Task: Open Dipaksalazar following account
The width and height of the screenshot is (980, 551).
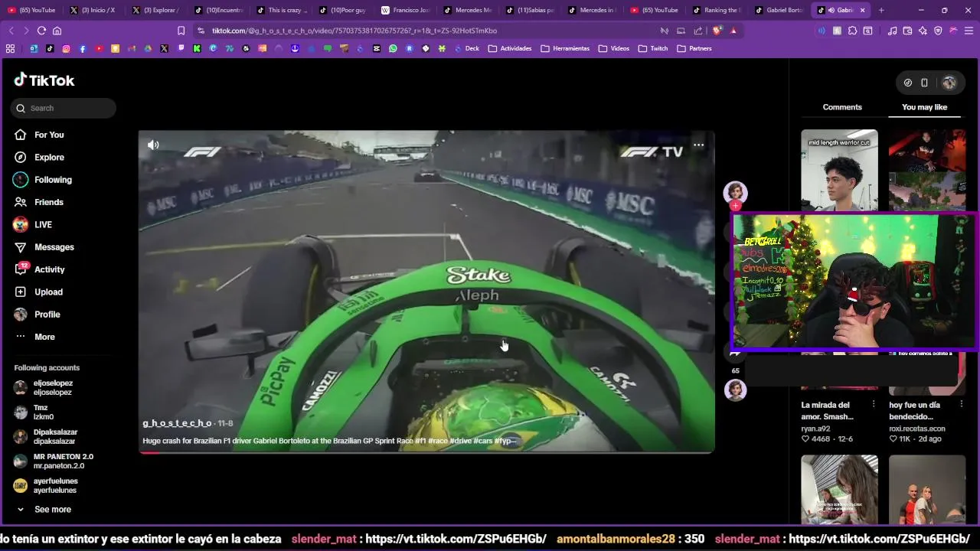Action: coord(54,436)
